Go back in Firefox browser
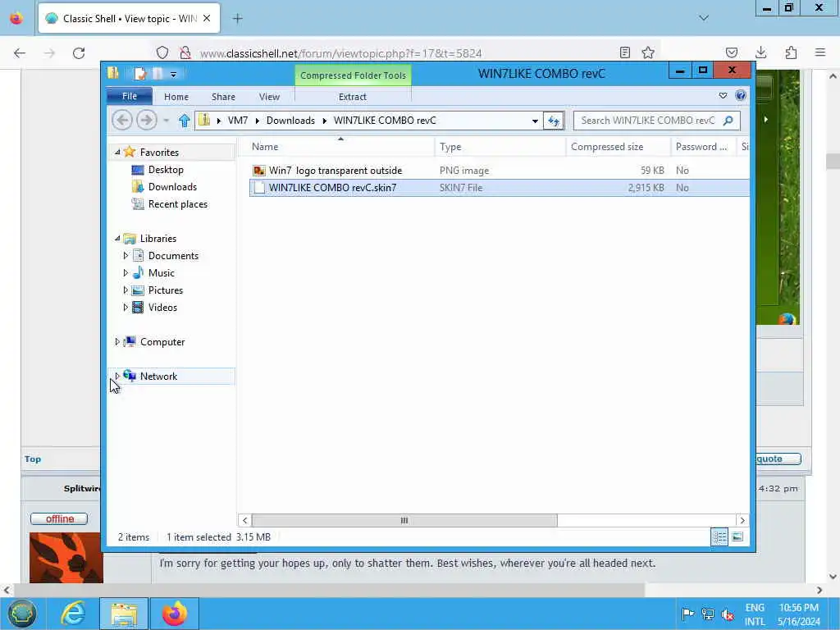840x630 pixels. pyautogui.click(x=20, y=53)
